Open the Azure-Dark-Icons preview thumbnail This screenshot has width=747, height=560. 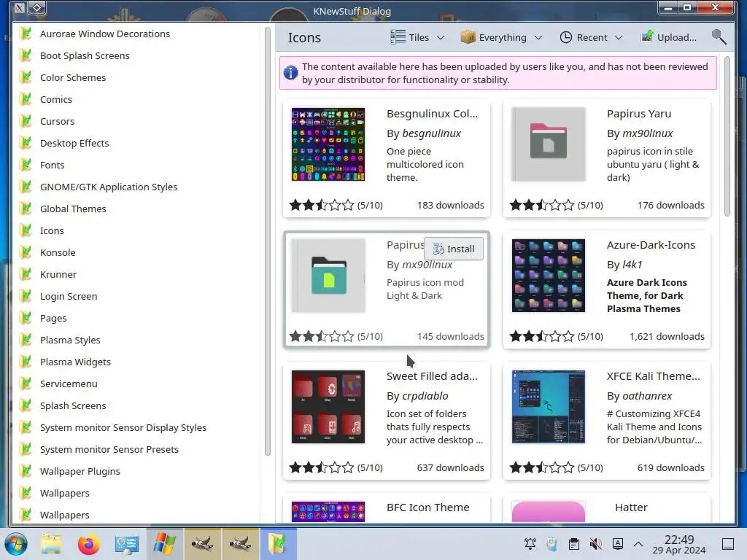[549, 276]
